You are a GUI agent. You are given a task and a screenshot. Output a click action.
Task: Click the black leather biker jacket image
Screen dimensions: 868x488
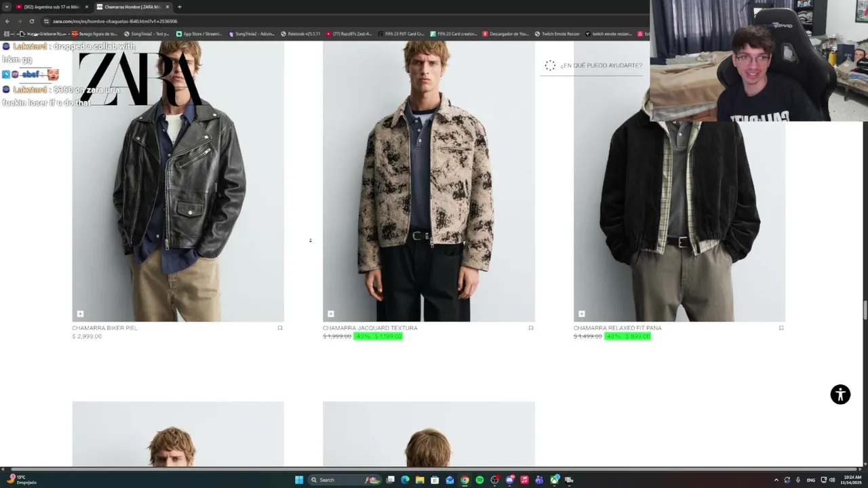(x=178, y=181)
